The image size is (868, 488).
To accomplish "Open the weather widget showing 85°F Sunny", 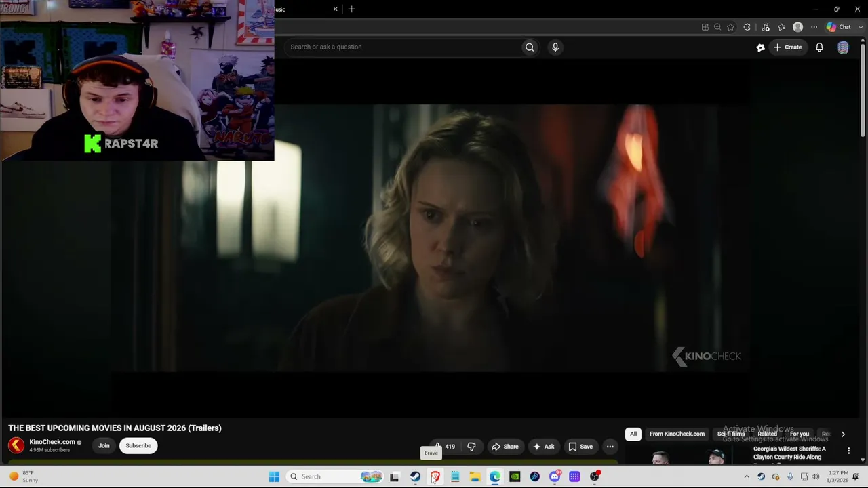I will coord(24,476).
